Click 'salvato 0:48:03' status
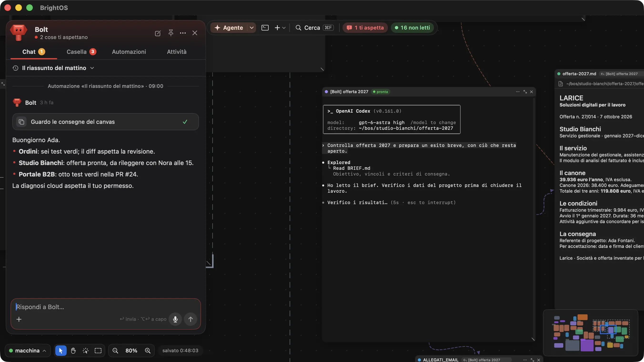Screen dimensions: 644x362 tap(180, 351)
